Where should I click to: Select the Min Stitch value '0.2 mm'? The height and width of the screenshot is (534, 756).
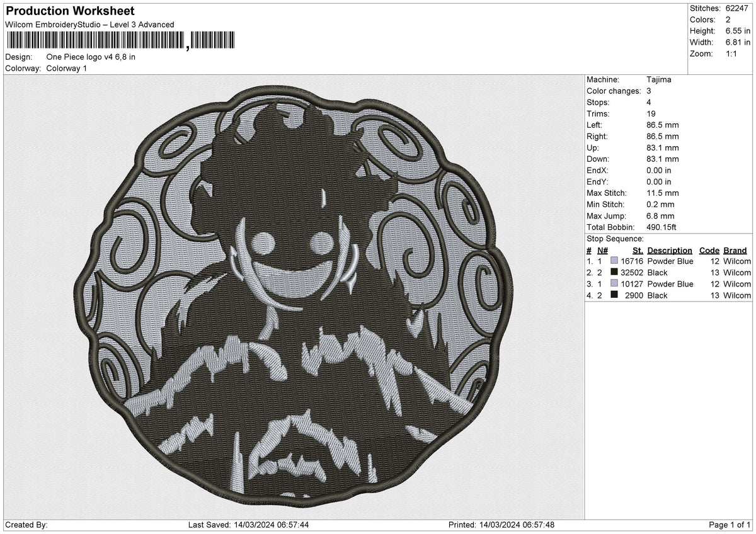point(660,205)
